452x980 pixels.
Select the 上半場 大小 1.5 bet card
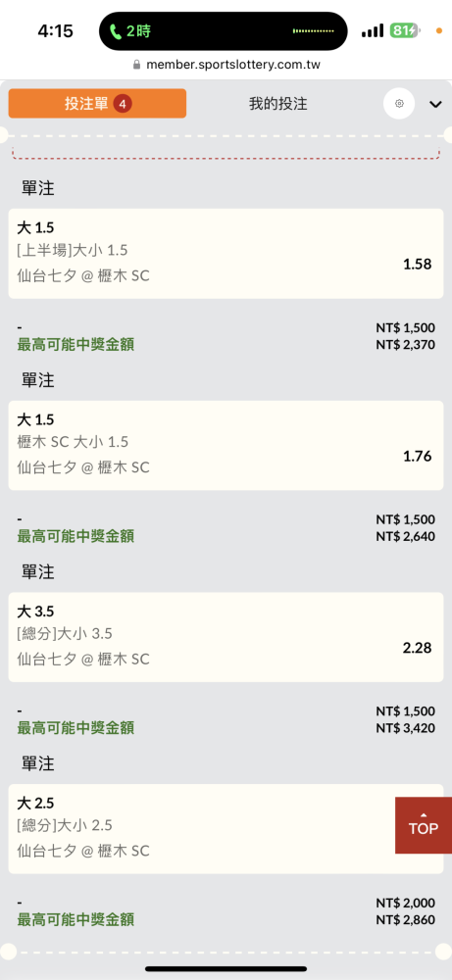(226, 254)
